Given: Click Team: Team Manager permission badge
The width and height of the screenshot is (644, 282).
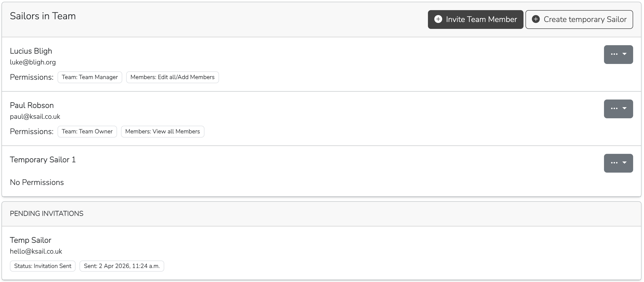Looking at the screenshot, I should (x=90, y=77).
